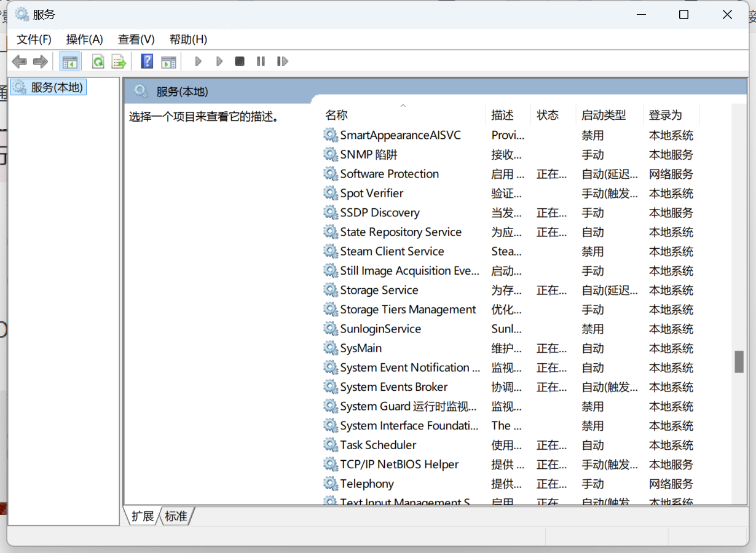Viewport: 756px width, 553px height.
Task: Click the Stop service square icon
Action: tap(240, 61)
